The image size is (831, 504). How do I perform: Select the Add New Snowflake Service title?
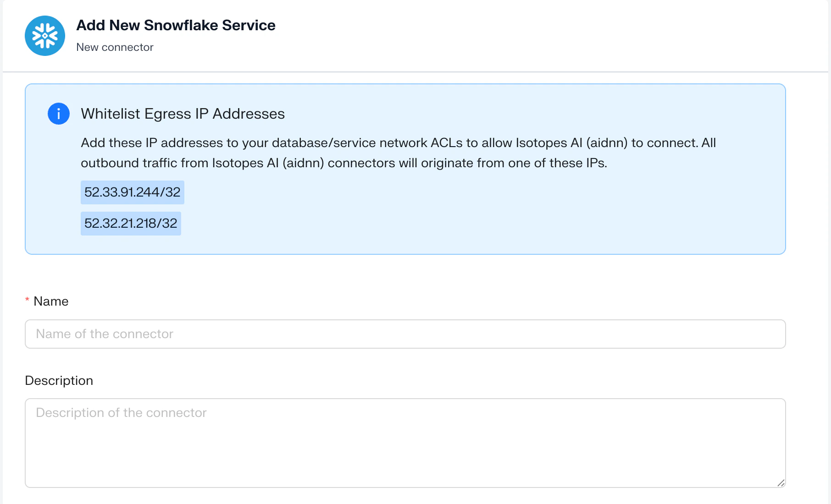pos(176,25)
